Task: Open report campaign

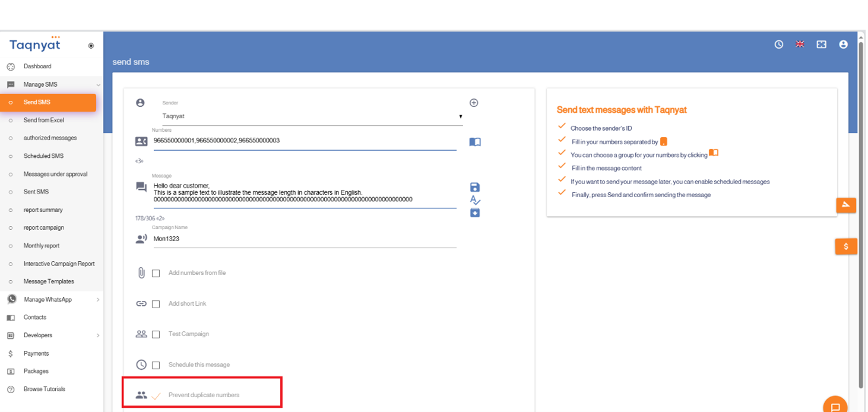Action: (43, 228)
